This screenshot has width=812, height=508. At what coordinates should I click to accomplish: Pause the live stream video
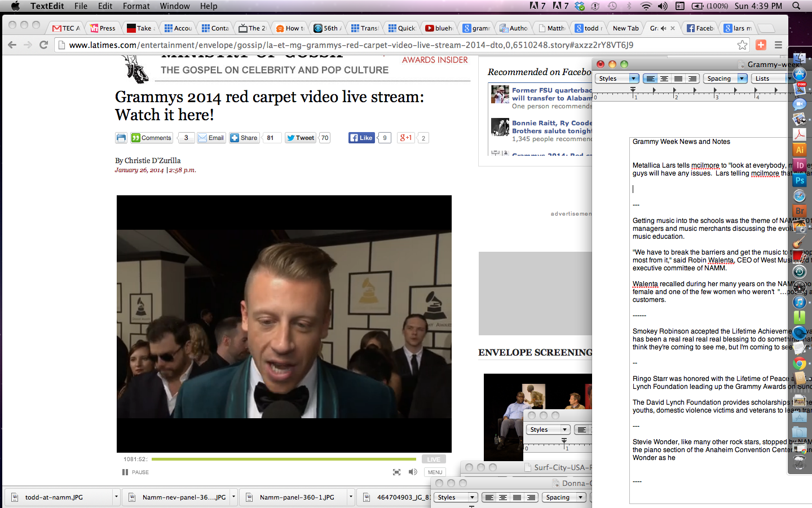click(135, 472)
